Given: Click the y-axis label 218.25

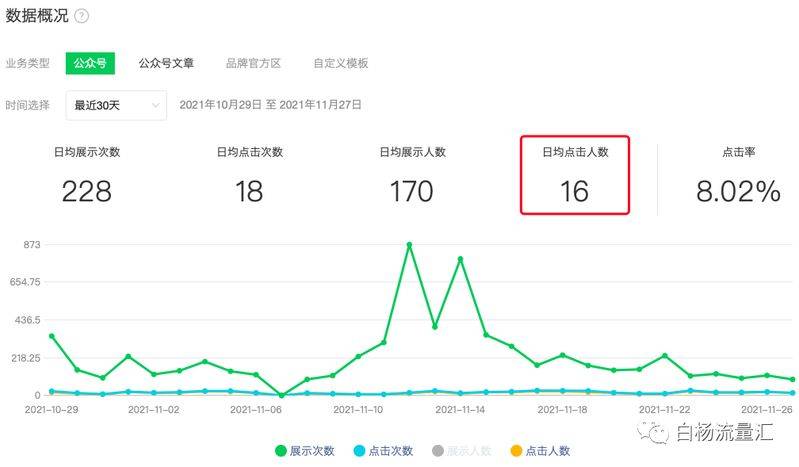Looking at the screenshot, I should coord(26,358).
